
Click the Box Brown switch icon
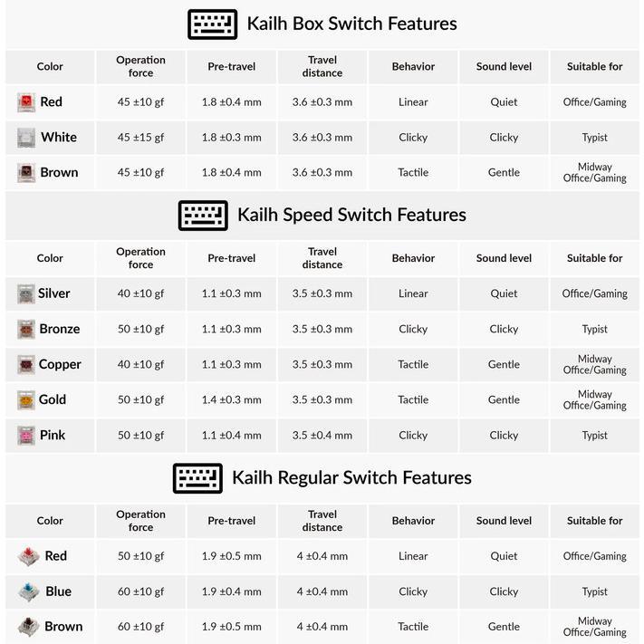click(x=25, y=172)
